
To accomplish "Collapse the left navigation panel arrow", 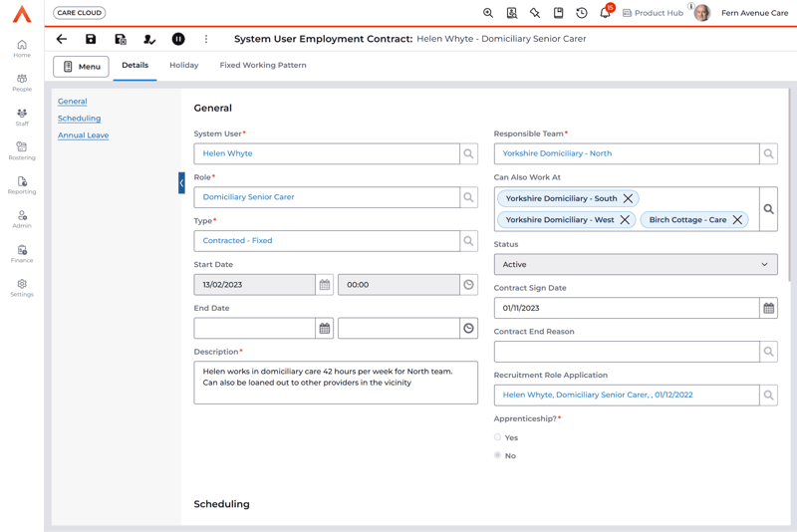I will (181, 183).
